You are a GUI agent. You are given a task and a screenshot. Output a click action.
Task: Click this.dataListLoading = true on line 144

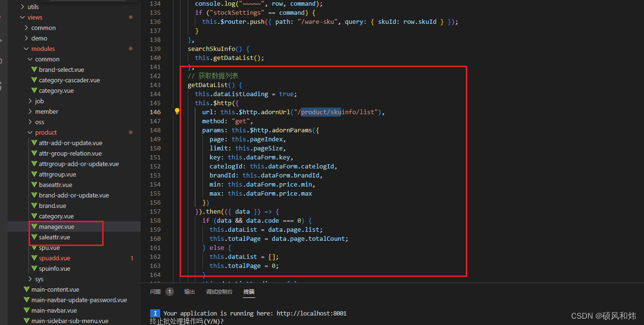246,94
